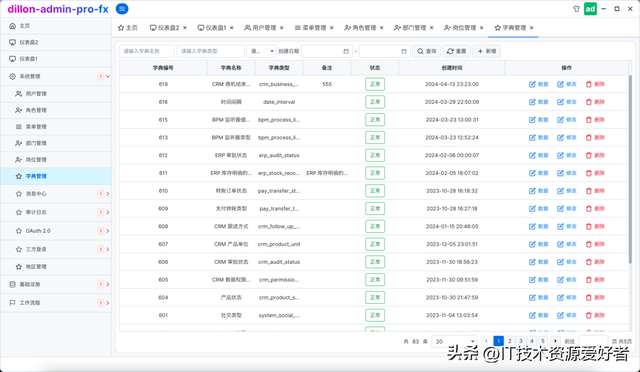This screenshot has height=372, width=640.
Task: Go to 主页 in the sidebar
Action: click(56, 26)
